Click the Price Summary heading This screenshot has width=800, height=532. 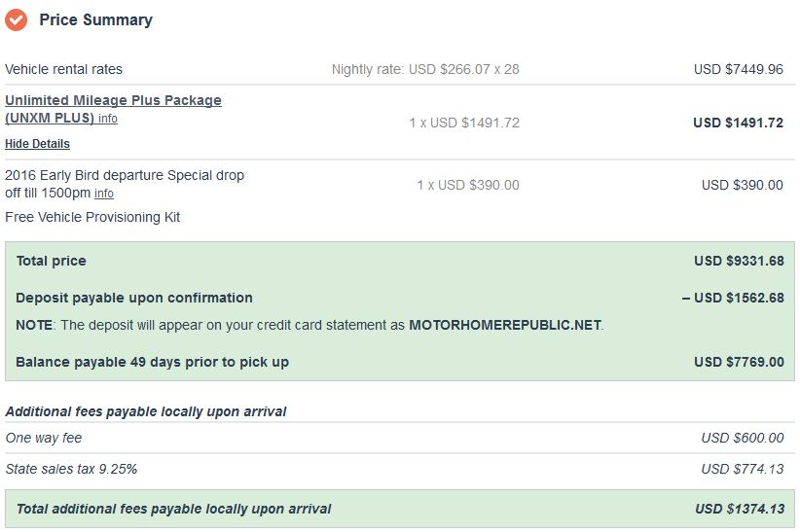click(x=95, y=19)
